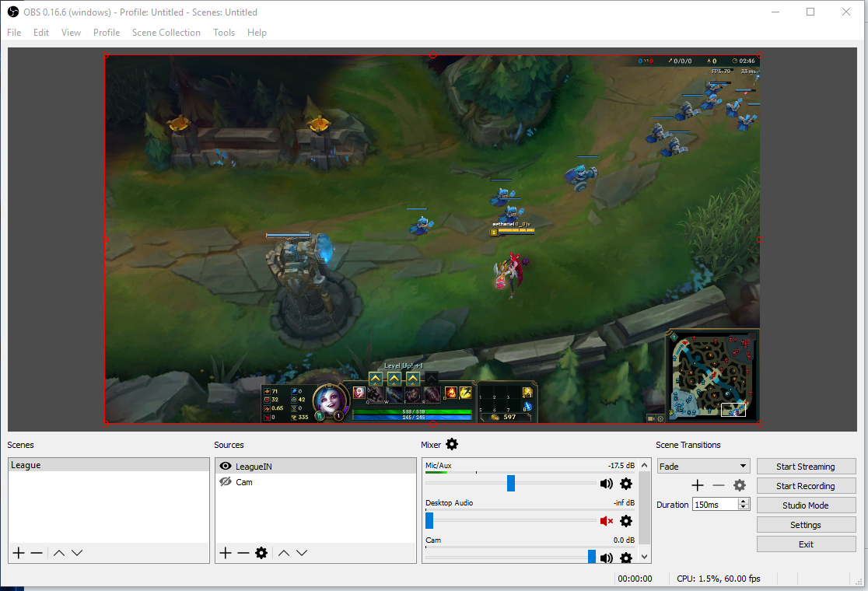Click the Mic/Aux volume slider handle
Screen dimensions: 868x591
tap(511, 483)
